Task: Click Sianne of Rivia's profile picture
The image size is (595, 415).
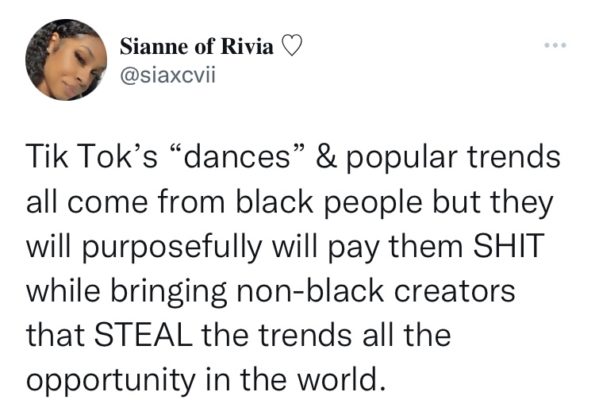Action: pyautogui.click(x=66, y=60)
